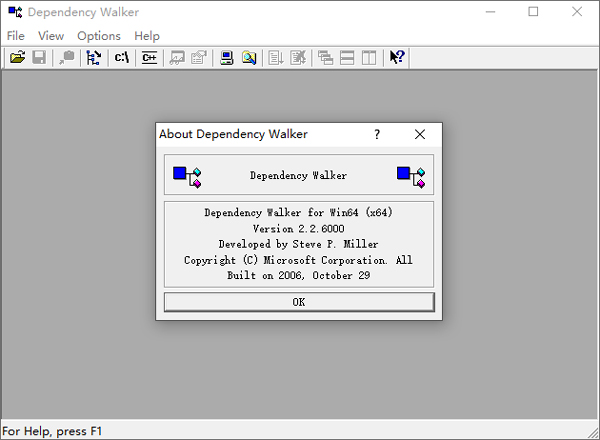The width and height of the screenshot is (600, 440).
Task: Click the Dependency Walker title bar app icon
Action: pyautogui.click(x=15, y=12)
